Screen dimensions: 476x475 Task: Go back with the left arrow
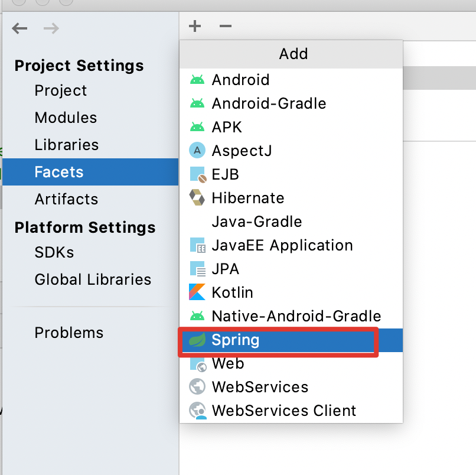[20, 28]
